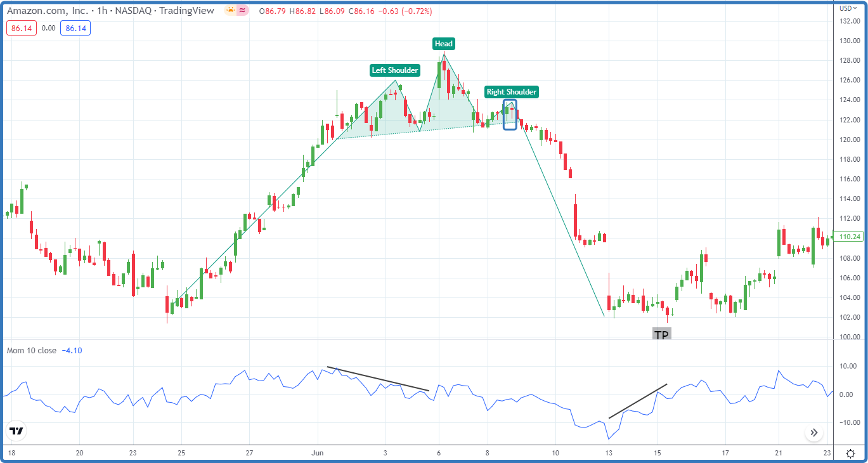Click the 10.00 momentum axis label

tap(848, 366)
